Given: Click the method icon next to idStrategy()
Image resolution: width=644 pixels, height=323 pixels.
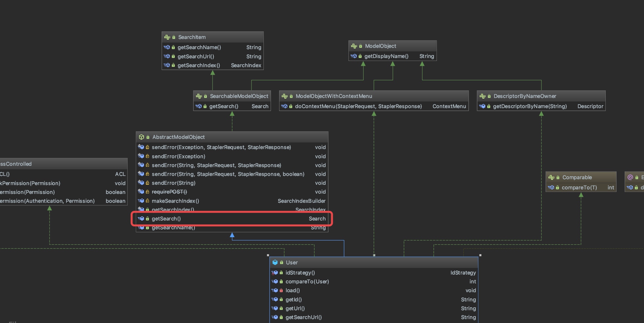Looking at the screenshot, I should (x=275, y=273).
